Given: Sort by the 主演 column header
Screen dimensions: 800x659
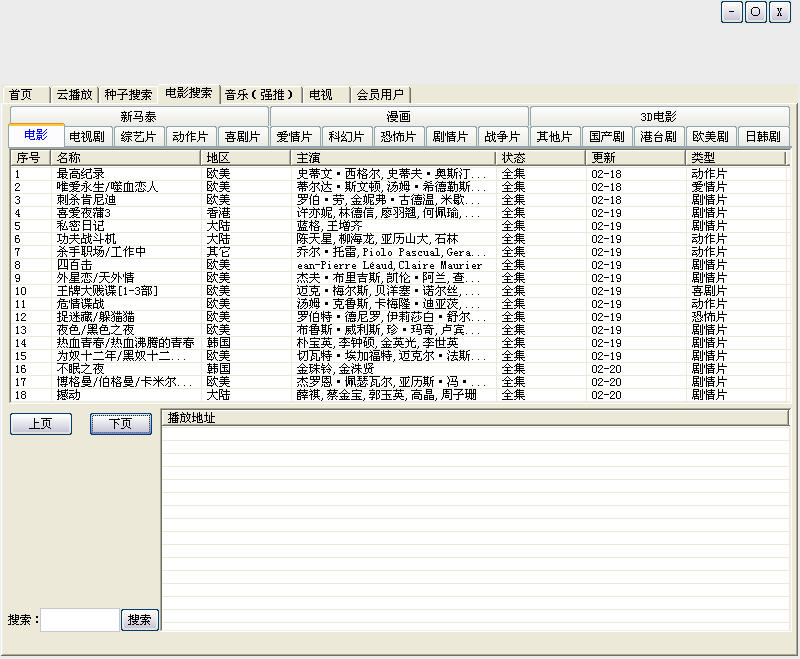Looking at the screenshot, I should click(x=393, y=158).
